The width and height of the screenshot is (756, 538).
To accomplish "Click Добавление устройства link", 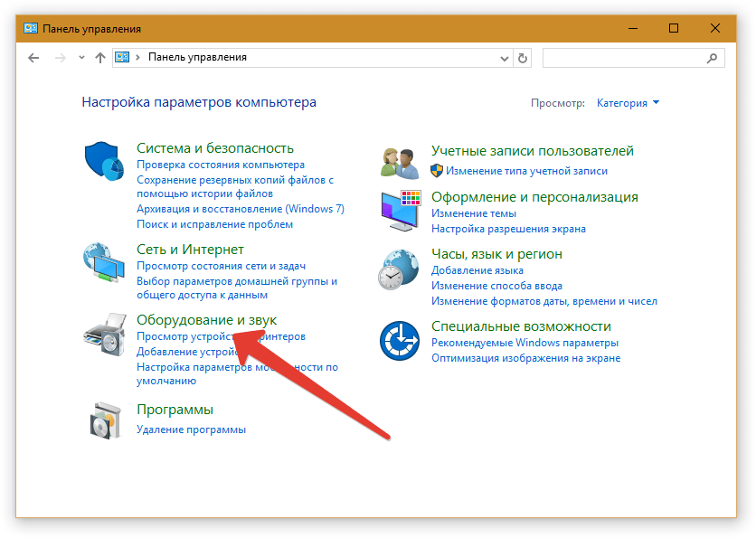I will 187,352.
